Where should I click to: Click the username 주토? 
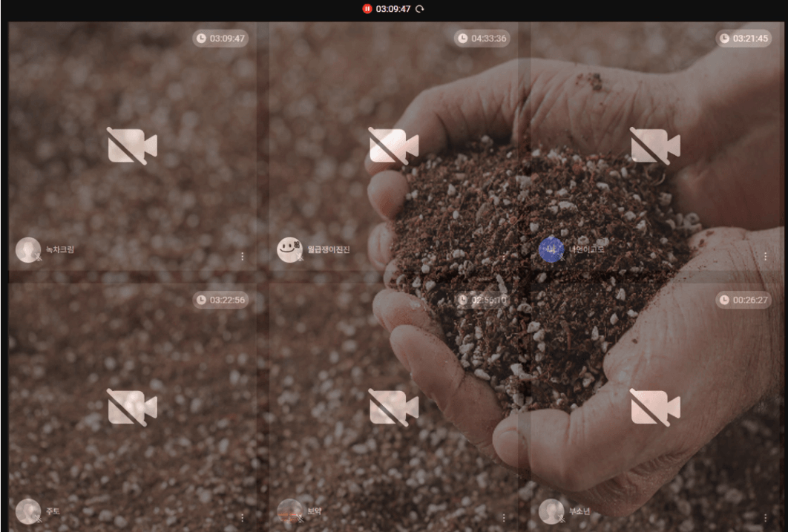pos(53,511)
